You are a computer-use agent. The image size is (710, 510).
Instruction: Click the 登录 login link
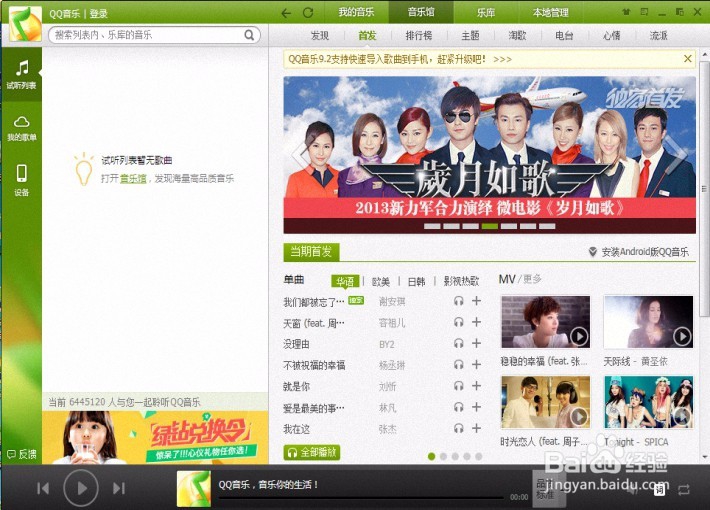tap(99, 14)
